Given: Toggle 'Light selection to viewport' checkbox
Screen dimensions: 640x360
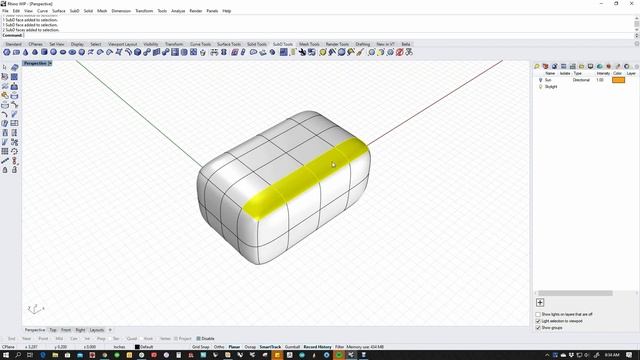Looking at the screenshot, I should tap(538, 321).
